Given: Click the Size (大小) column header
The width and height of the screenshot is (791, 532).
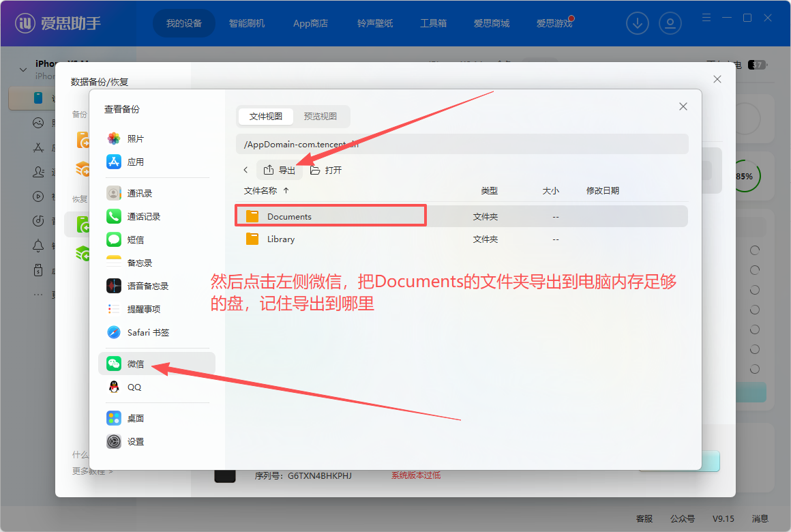Looking at the screenshot, I should [x=551, y=191].
